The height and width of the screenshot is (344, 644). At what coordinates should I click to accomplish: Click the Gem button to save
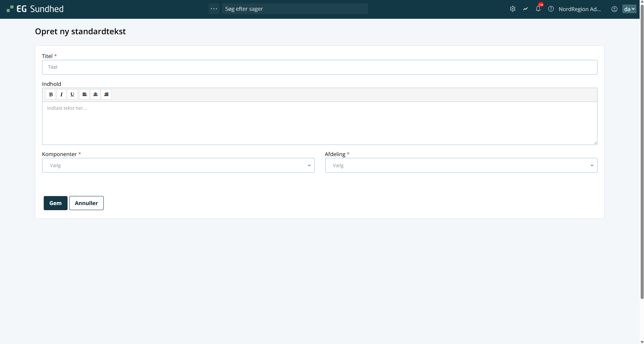click(55, 203)
